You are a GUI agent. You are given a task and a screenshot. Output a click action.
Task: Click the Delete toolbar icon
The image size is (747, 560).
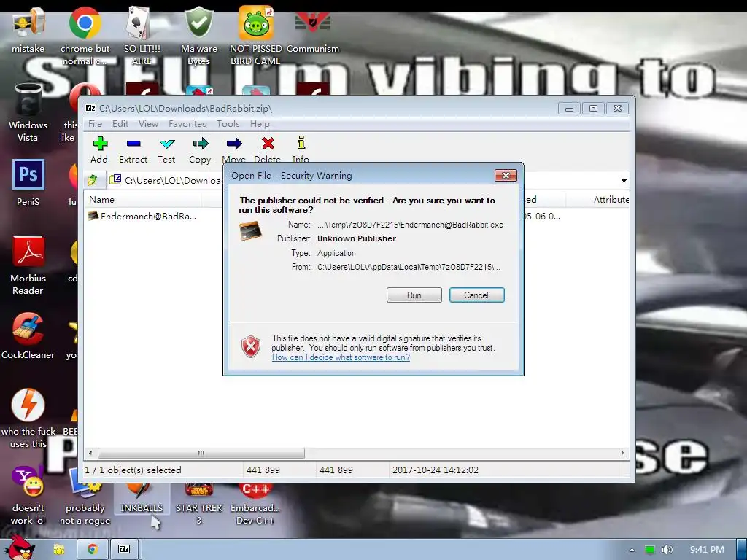267,149
